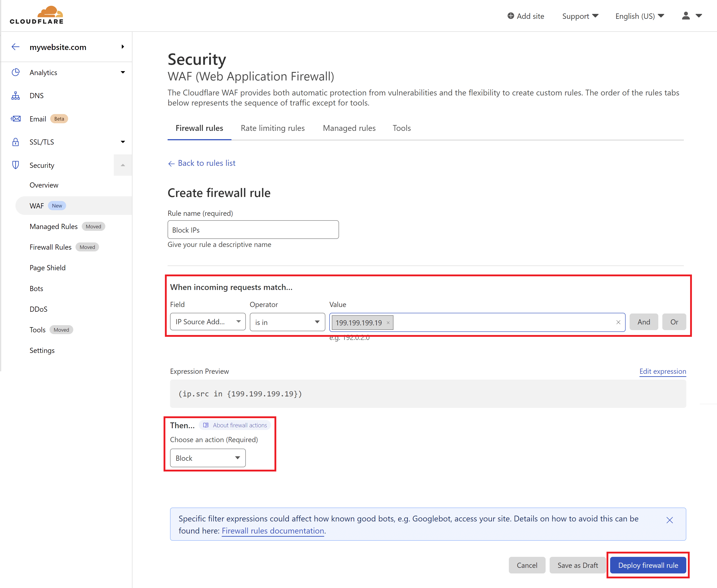
Task: Switch to Rate limiting rules tab
Action: tap(273, 128)
